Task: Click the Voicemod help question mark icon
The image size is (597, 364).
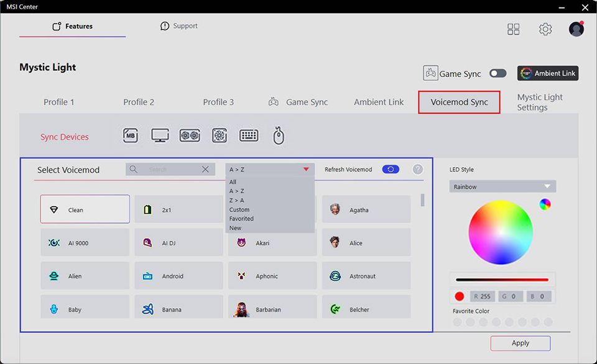Action: (x=418, y=169)
